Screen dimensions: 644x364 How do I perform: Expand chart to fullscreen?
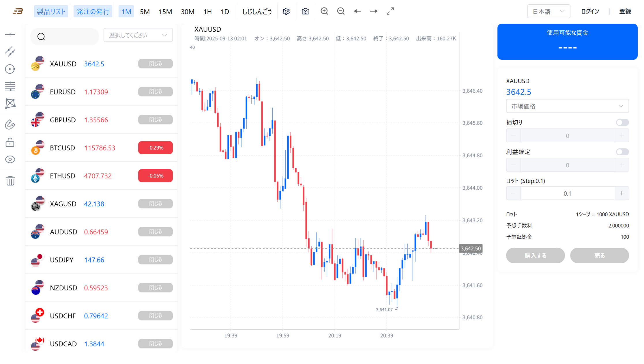coord(390,11)
